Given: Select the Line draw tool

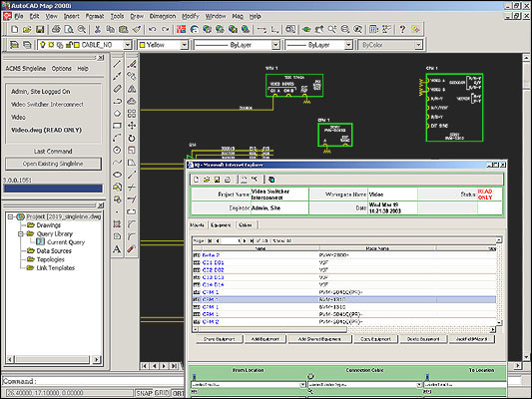Looking at the screenshot, I should 117,64.
